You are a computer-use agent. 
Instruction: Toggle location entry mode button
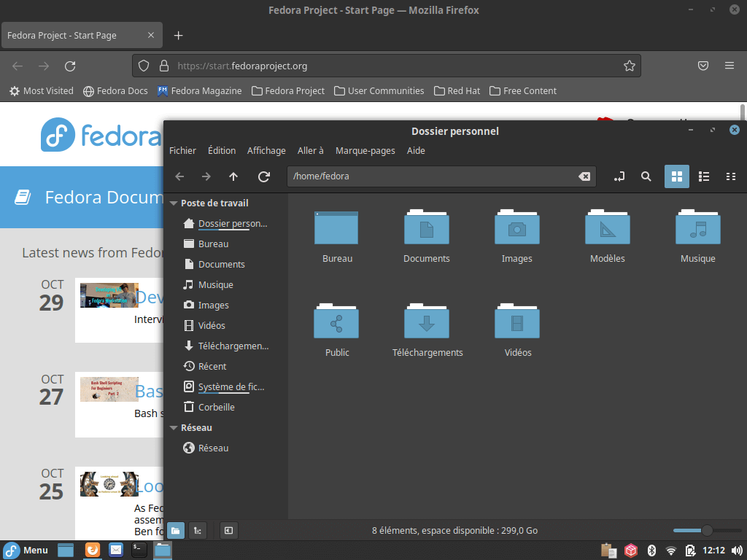(619, 176)
